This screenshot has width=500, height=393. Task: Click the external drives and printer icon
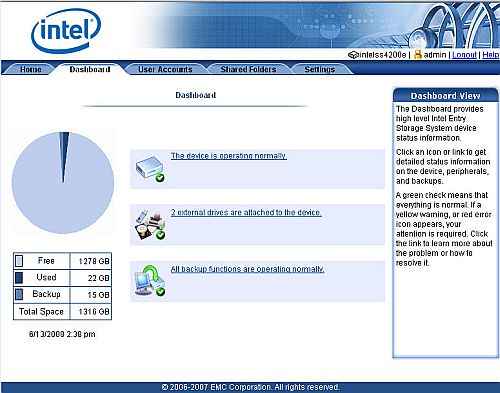(150, 225)
